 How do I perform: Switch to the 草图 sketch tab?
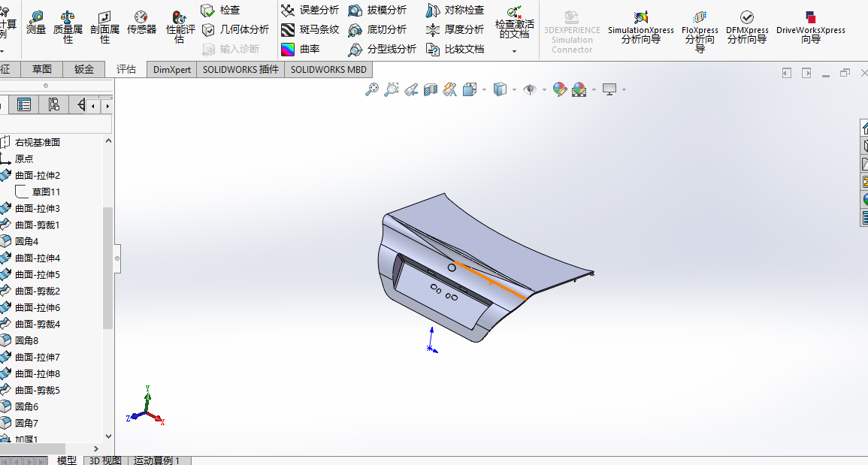point(41,69)
